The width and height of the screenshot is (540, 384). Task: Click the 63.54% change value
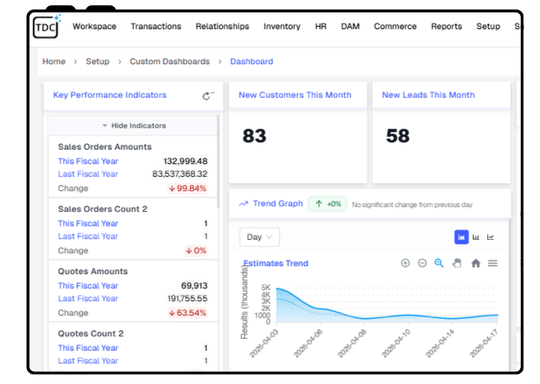tap(187, 313)
